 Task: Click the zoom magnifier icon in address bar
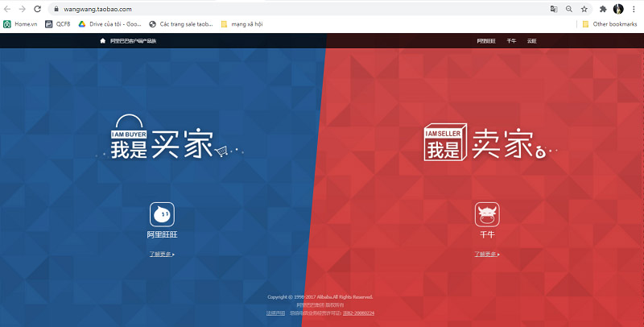[569, 9]
